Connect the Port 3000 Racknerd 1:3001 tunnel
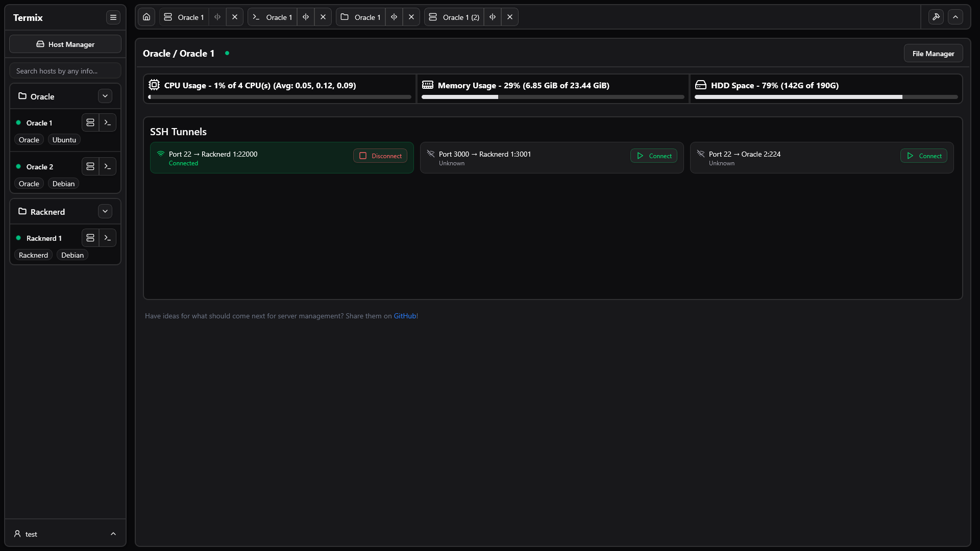The height and width of the screenshot is (551, 980). (654, 156)
